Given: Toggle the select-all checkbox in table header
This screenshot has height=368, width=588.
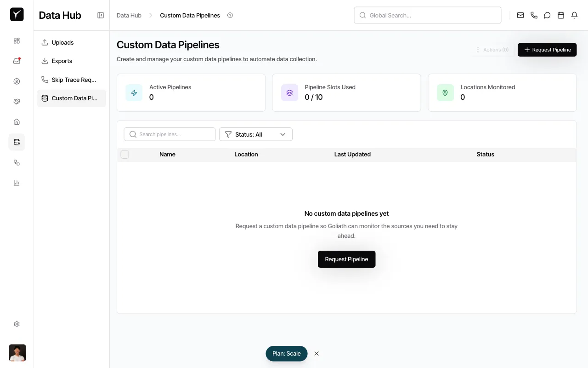Looking at the screenshot, I should [124, 154].
